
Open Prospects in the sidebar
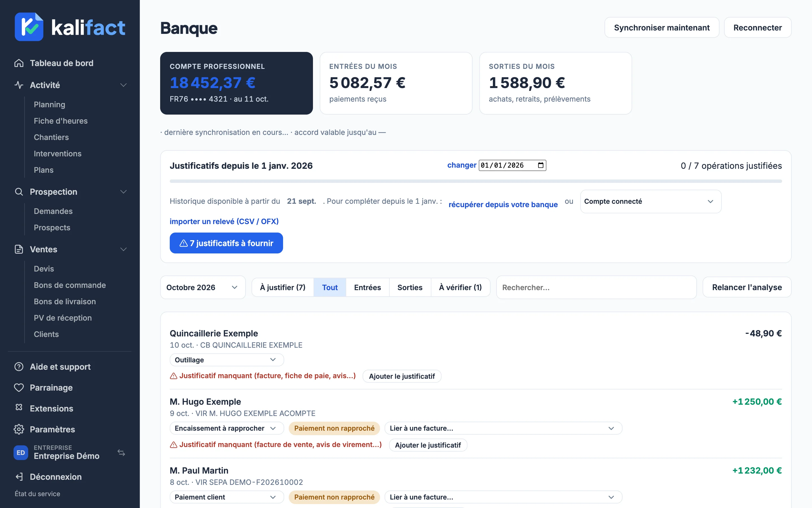(52, 228)
